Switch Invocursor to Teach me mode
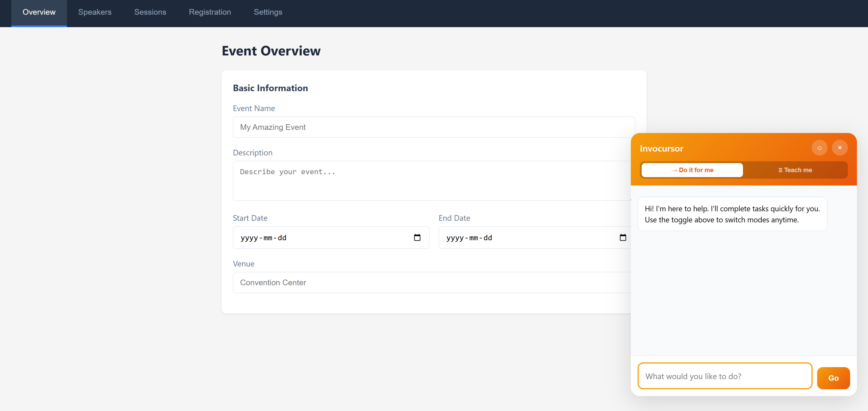The image size is (868, 411). (795, 170)
